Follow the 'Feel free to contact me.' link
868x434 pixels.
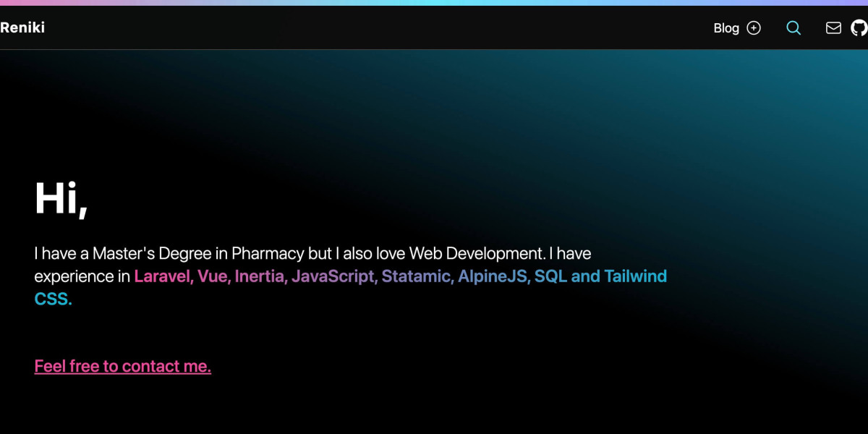pos(123,366)
